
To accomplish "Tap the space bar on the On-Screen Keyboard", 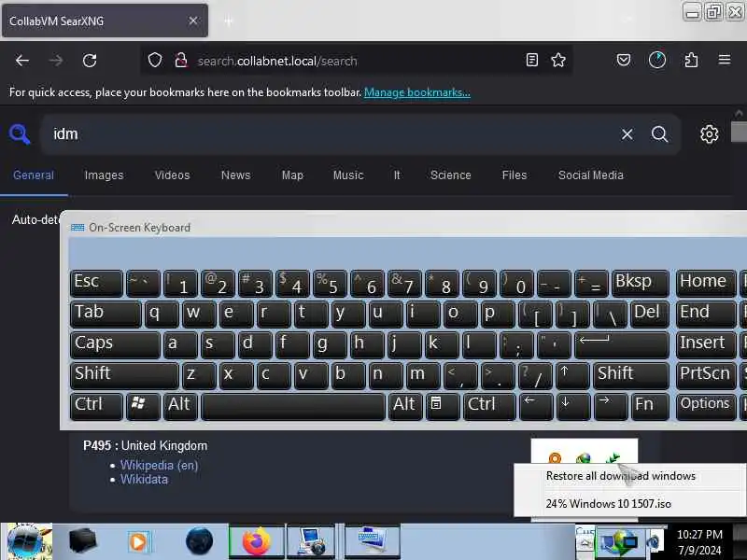I will click(293, 407).
